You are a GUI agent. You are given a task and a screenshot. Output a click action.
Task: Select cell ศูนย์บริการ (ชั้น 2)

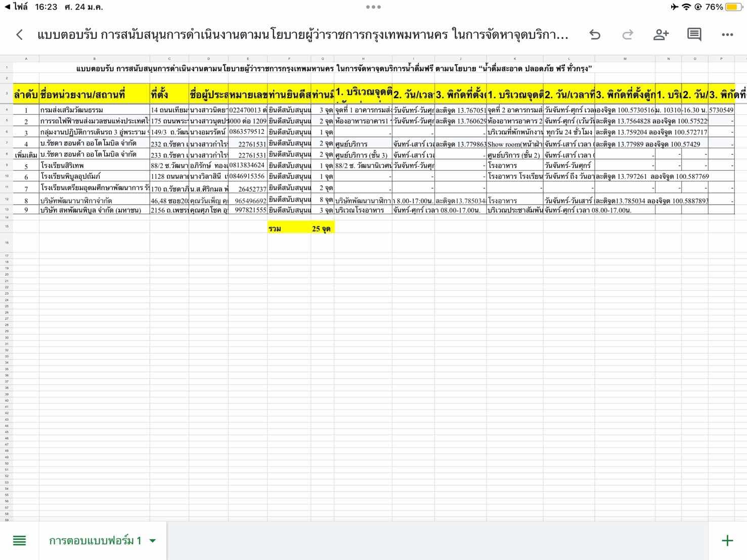point(515,155)
